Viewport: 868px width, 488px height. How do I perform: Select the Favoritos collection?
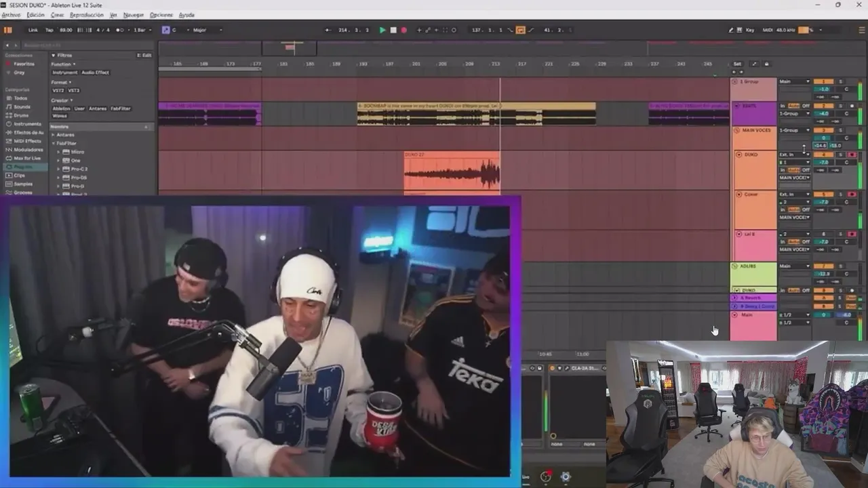point(24,64)
